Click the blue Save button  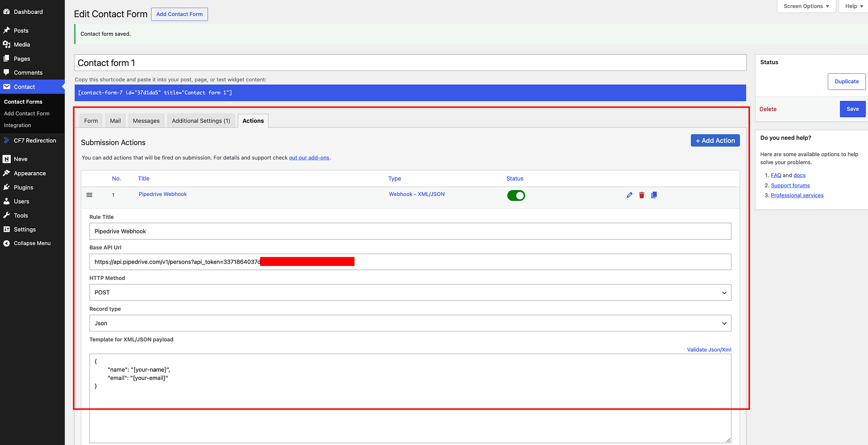coord(853,109)
